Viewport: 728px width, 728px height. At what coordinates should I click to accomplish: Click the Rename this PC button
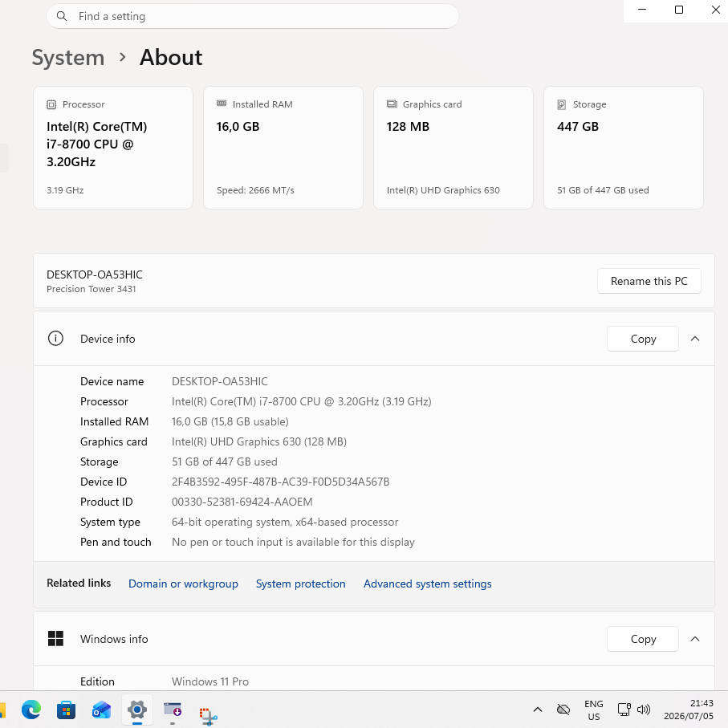click(649, 281)
